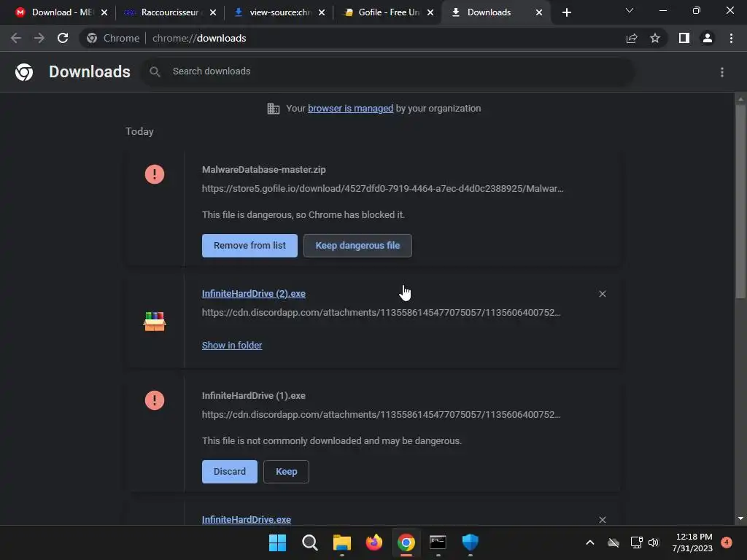Open the Windows Start menu

(277, 542)
